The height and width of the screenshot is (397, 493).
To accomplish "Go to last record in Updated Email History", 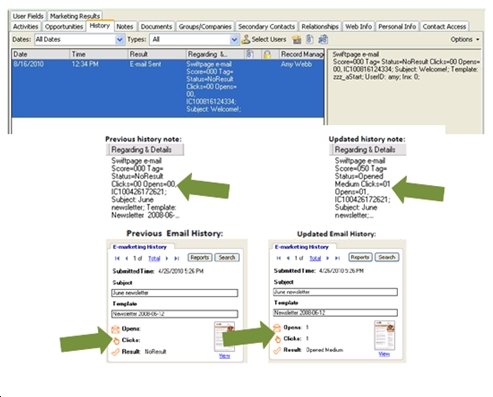I will click(x=337, y=258).
